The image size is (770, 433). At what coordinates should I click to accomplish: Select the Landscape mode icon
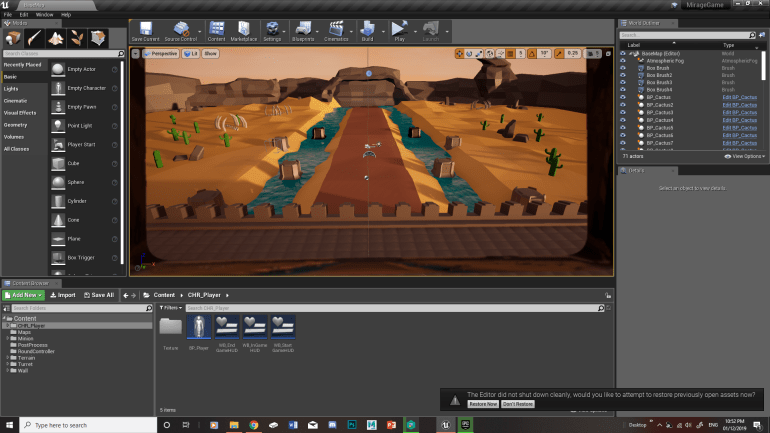pyautogui.click(x=55, y=38)
